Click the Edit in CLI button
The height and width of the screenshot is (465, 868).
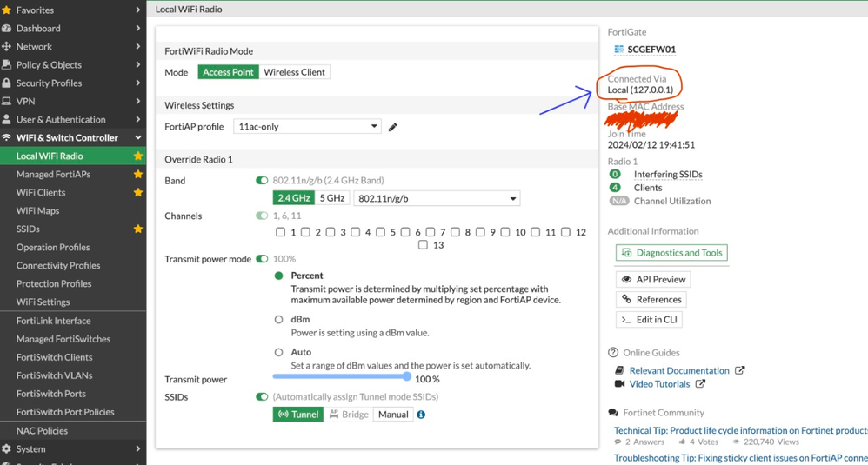649,320
